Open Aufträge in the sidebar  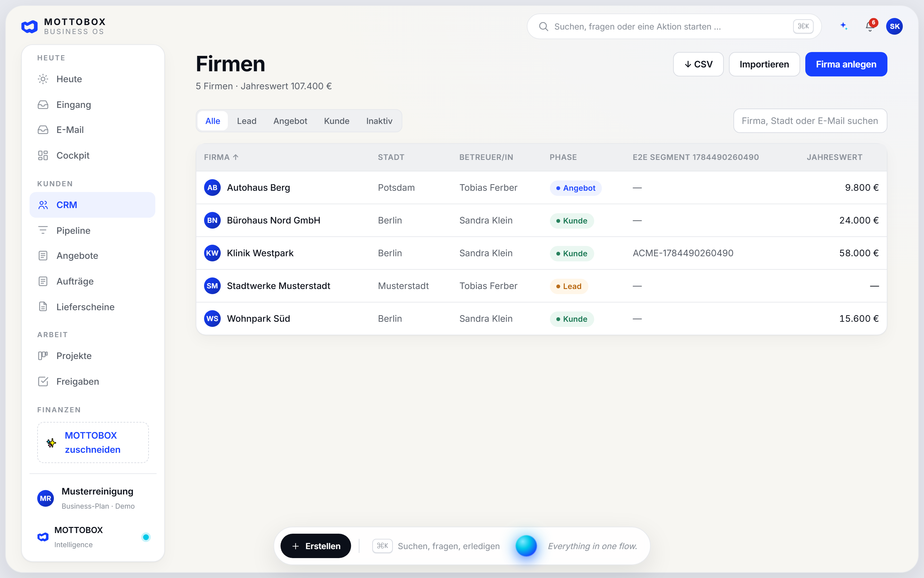click(92, 281)
